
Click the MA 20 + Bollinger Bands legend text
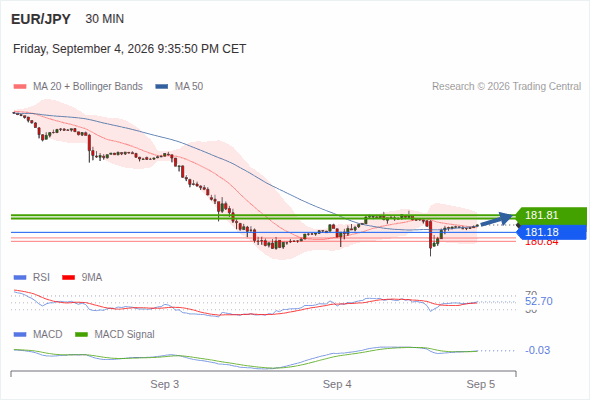click(x=88, y=87)
